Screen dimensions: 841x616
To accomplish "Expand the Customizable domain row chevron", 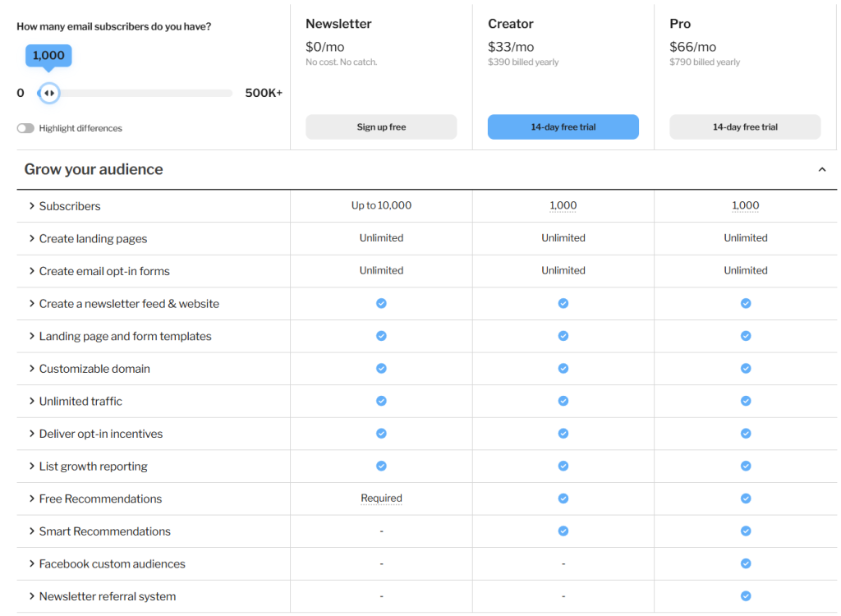I will pyautogui.click(x=32, y=369).
